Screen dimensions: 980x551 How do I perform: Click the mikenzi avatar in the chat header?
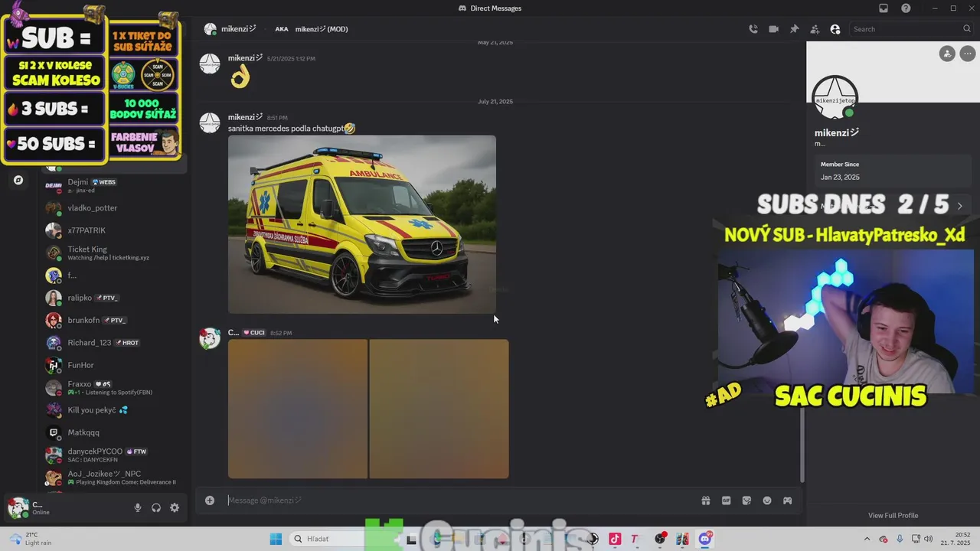point(210,29)
